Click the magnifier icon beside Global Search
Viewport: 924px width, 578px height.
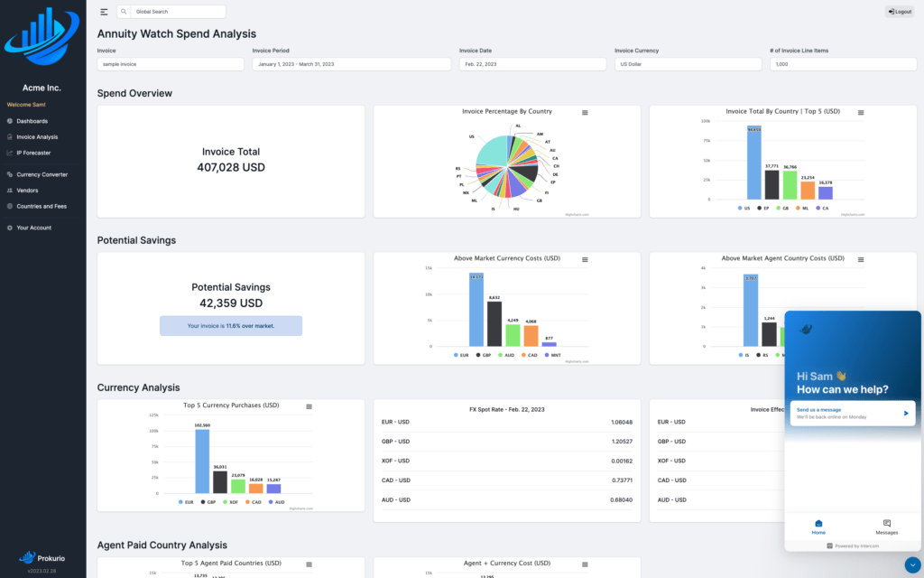[x=124, y=12]
